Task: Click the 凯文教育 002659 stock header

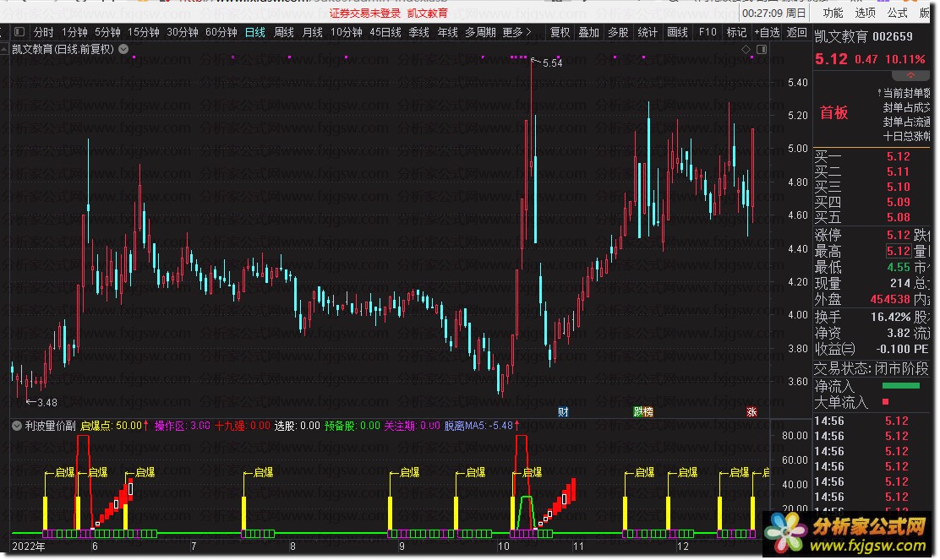Action: (x=863, y=36)
